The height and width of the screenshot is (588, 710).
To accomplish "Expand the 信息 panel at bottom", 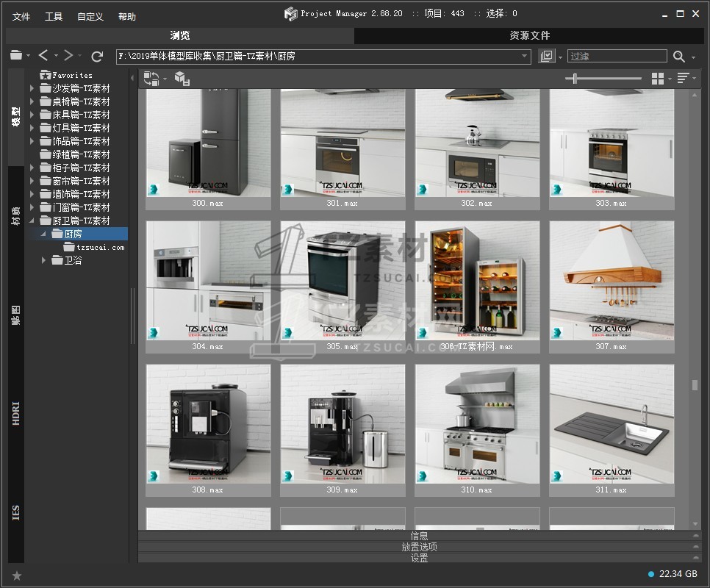I will pos(419,536).
